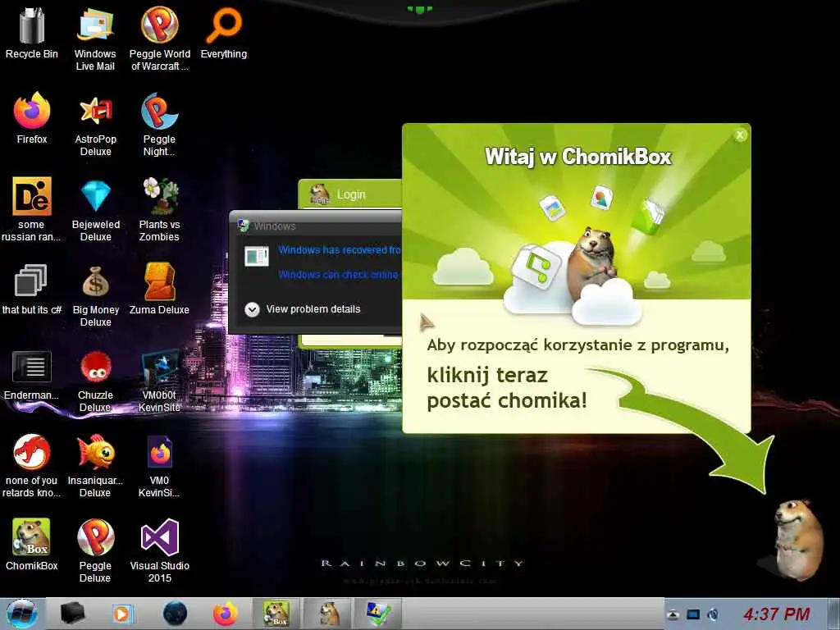Screen dimensions: 840x630
Task: Launch the media player taskbar icon
Action: pyautogui.click(x=122, y=614)
